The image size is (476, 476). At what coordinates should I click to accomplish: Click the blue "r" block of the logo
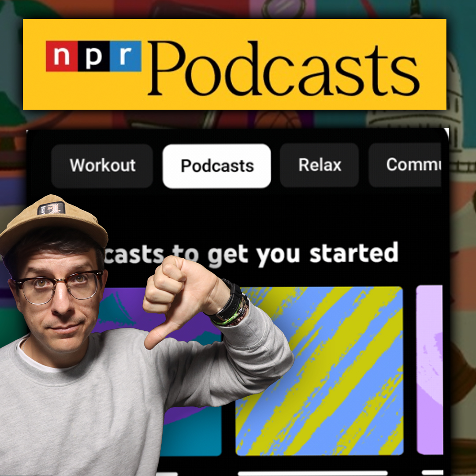coord(125,56)
